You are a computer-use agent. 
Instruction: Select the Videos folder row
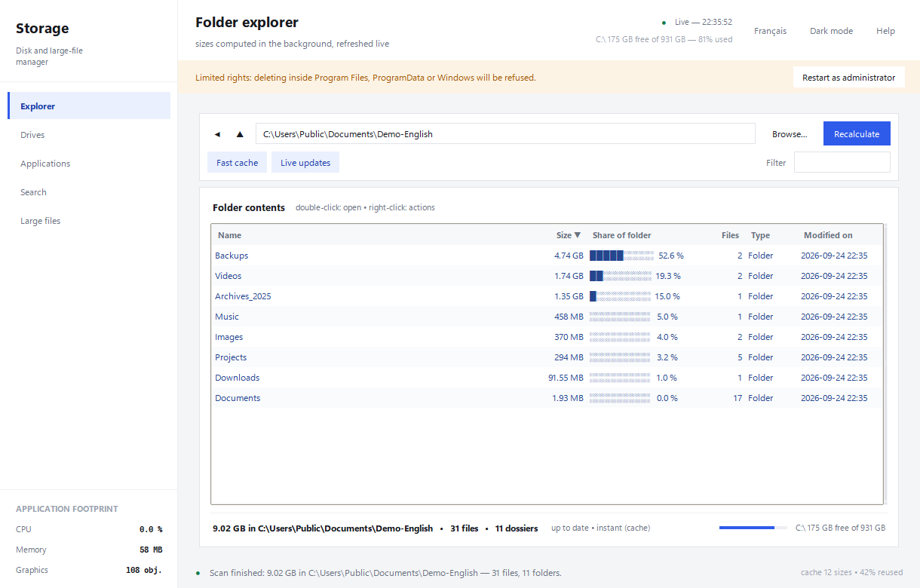(x=547, y=276)
